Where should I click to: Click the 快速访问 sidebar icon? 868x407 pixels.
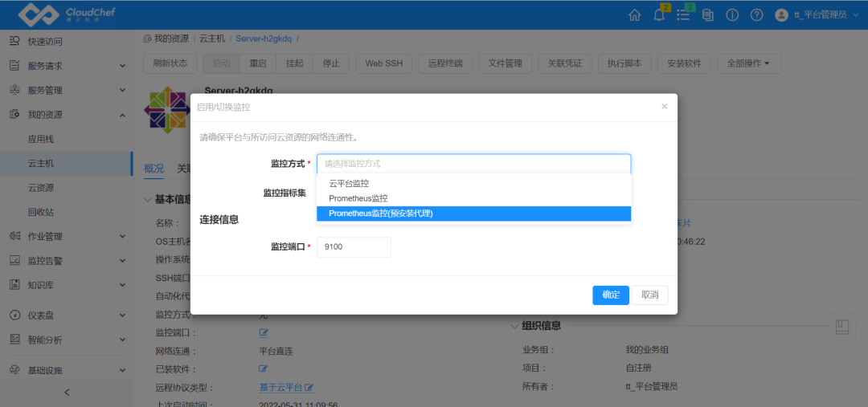pos(15,42)
